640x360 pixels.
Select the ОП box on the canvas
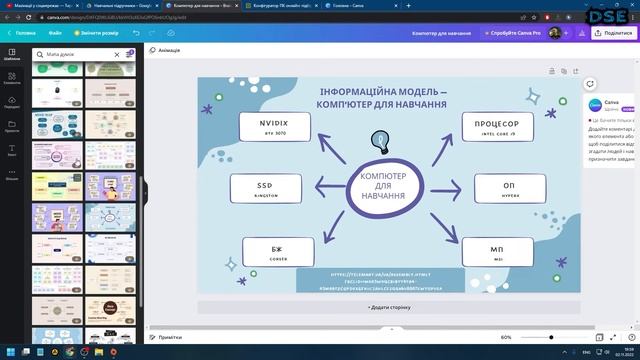[510, 189]
